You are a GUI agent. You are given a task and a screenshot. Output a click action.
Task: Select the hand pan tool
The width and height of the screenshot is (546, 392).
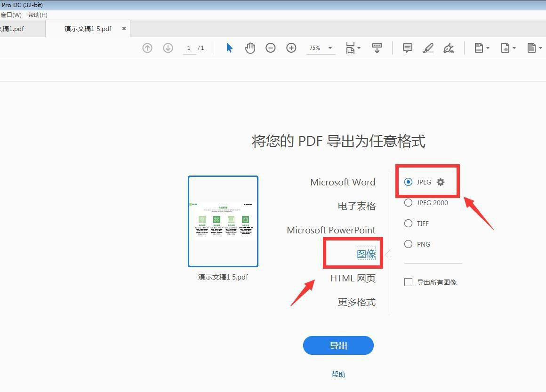tap(250, 48)
